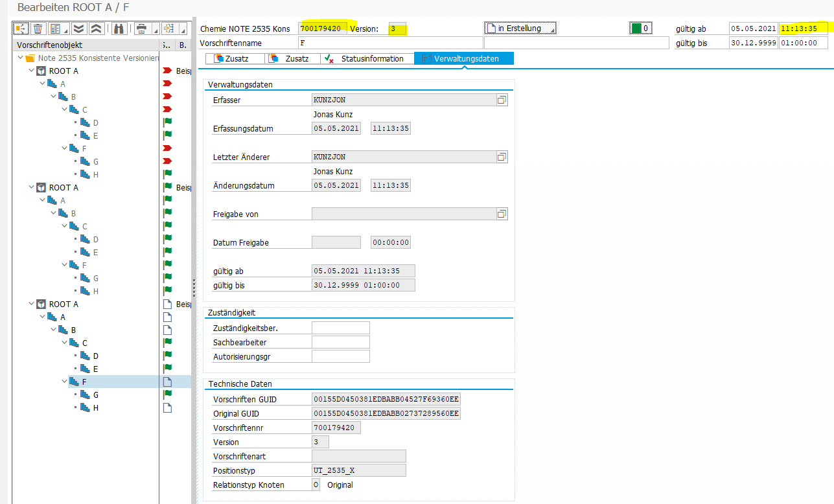
Task: Click the 'in Erstellung' status button
Action: click(520, 29)
